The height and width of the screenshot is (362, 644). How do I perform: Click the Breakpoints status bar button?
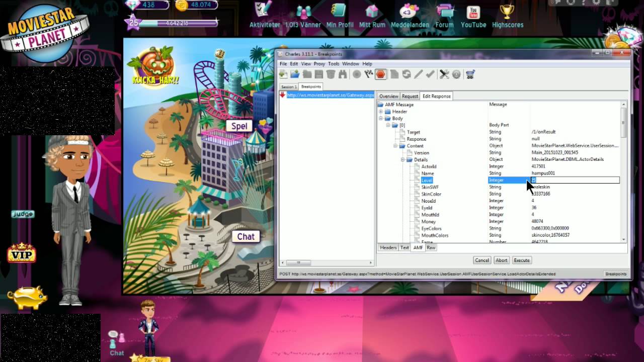(616, 274)
